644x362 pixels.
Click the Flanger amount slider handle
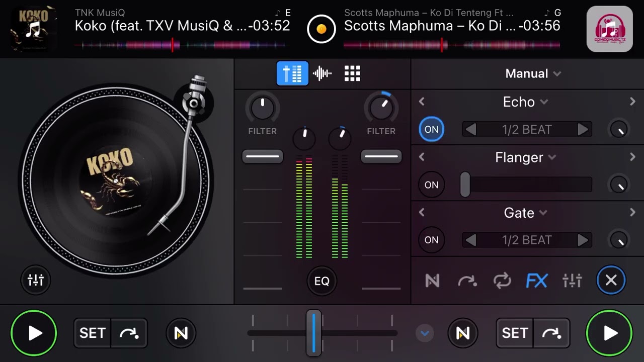click(x=465, y=185)
